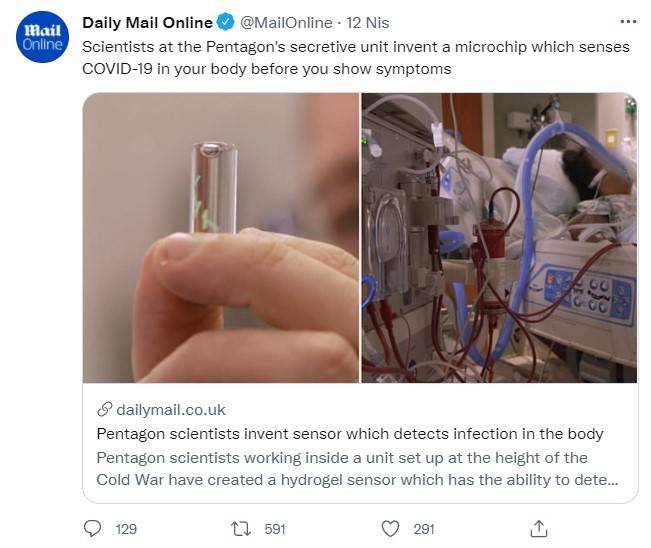Click the link chain icon beside dailymail.co.uk
This screenshot has height=548, width=651.
coord(104,409)
